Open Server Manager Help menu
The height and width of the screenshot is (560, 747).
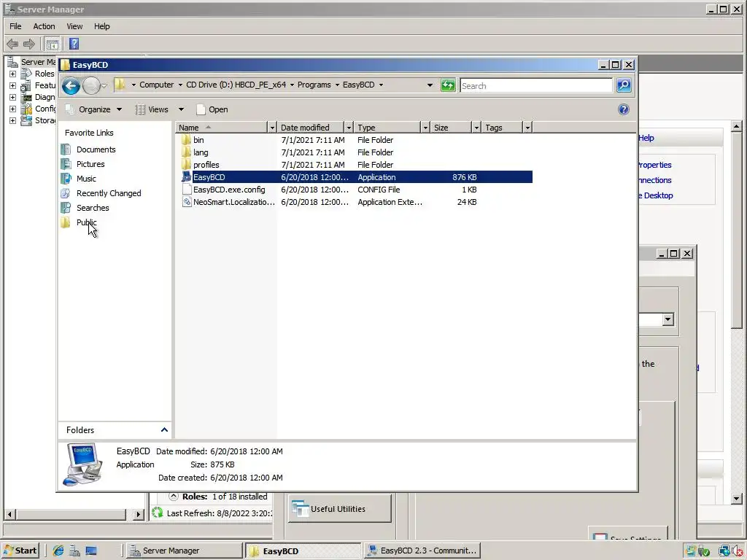click(101, 26)
